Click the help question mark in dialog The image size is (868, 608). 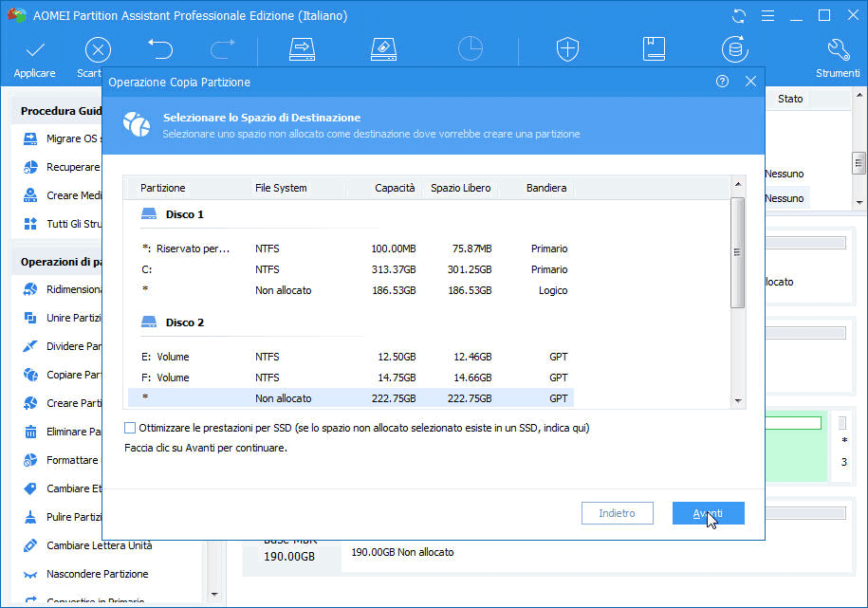tap(723, 82)
